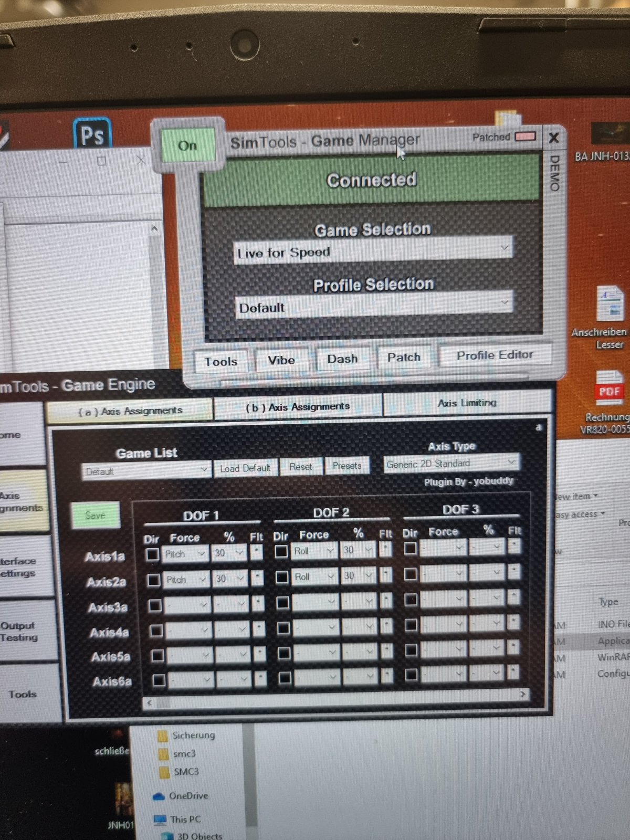
Task: Click the red Patched indicator
Action: tap(525, 136)
